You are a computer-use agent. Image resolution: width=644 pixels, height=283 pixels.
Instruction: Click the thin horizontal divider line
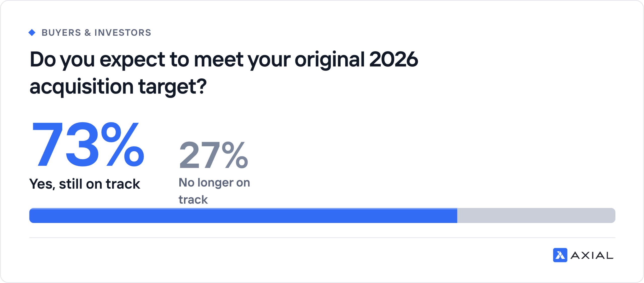(x=322, y=238)
